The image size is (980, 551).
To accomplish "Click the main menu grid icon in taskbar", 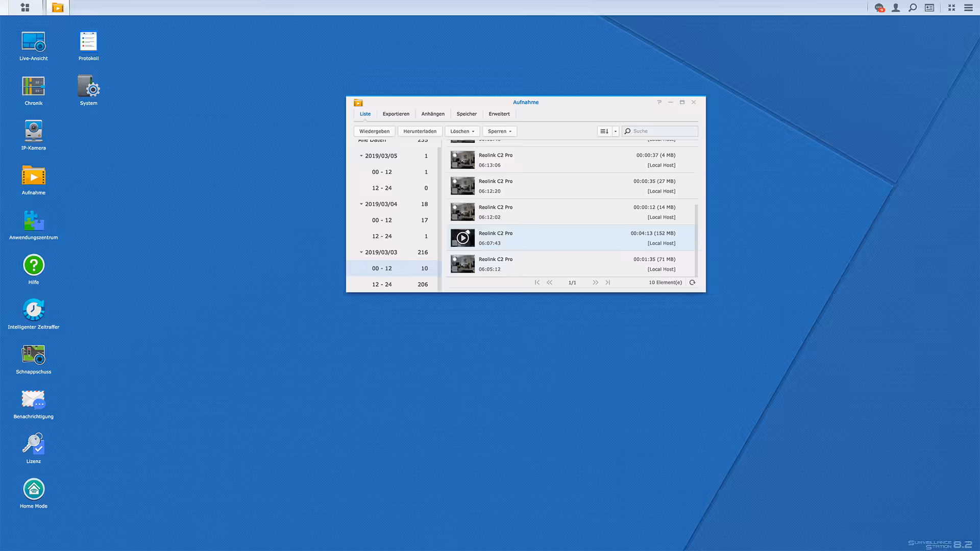I will click(x=25, y=8).
